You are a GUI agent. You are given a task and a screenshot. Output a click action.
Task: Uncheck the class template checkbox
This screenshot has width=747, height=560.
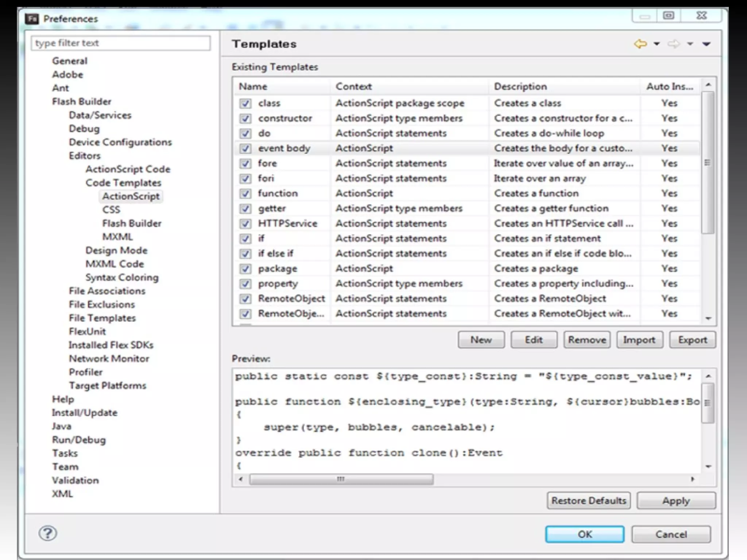pyautogui.click(x=245, y=104)
